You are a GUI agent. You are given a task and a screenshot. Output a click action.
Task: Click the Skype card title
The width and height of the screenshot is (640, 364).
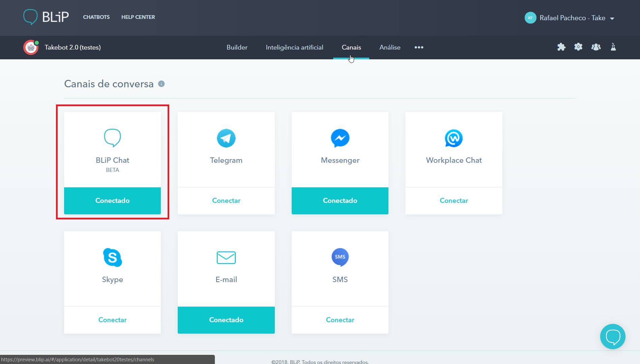[x=112, y=280]
